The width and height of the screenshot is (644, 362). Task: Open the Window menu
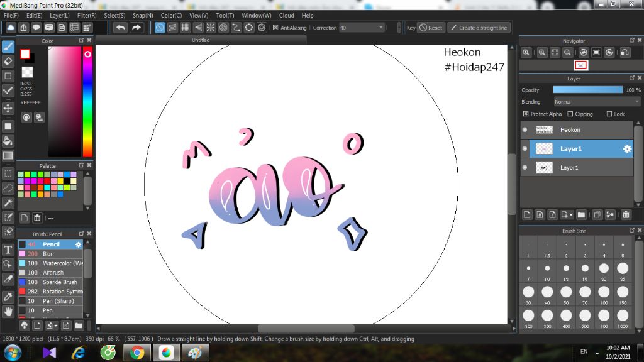[257, 15]
